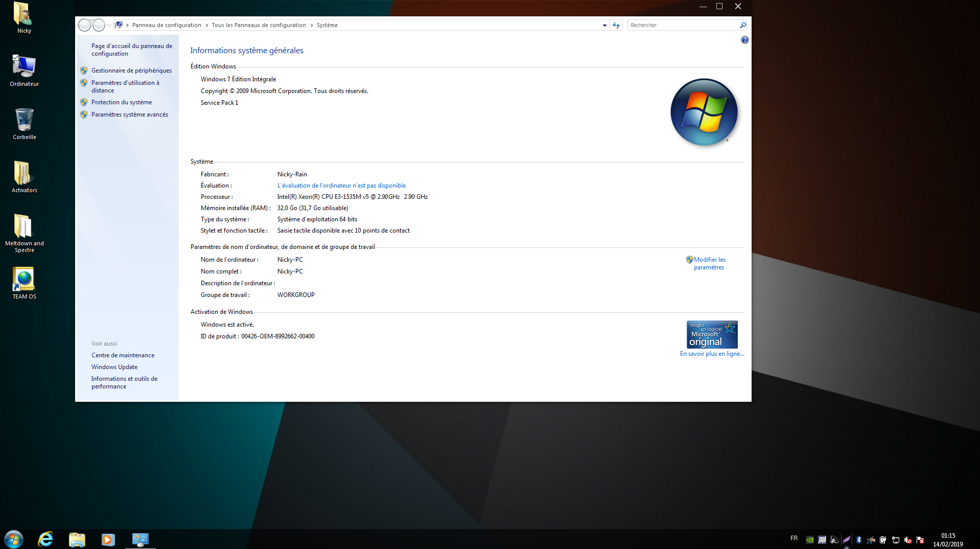This screenshot has width=980, height=549.
Task: Launch Internet Explorer from taskbar
Action: tap(45, 539)
